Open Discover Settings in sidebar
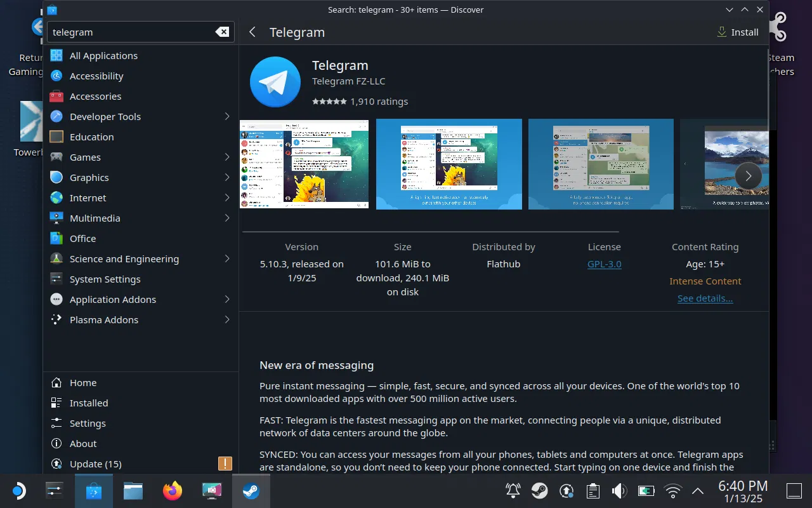 click(x=140, y=424)
